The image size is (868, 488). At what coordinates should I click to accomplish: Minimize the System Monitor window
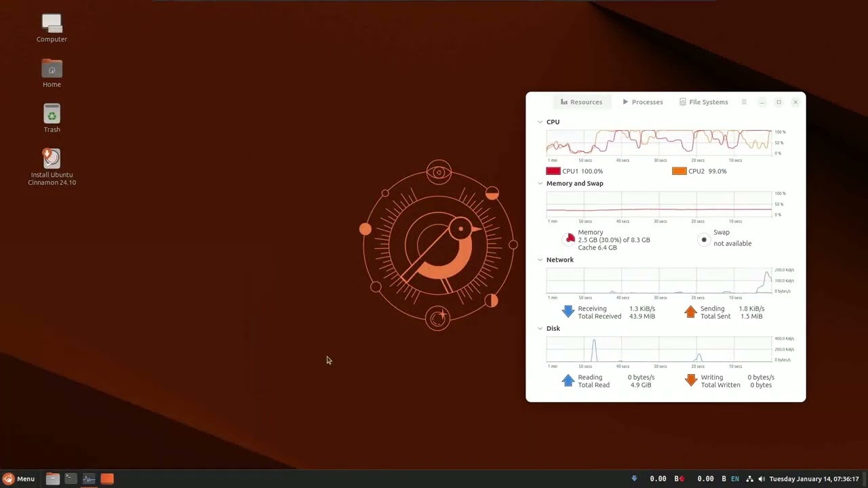[x=762, y=102]
